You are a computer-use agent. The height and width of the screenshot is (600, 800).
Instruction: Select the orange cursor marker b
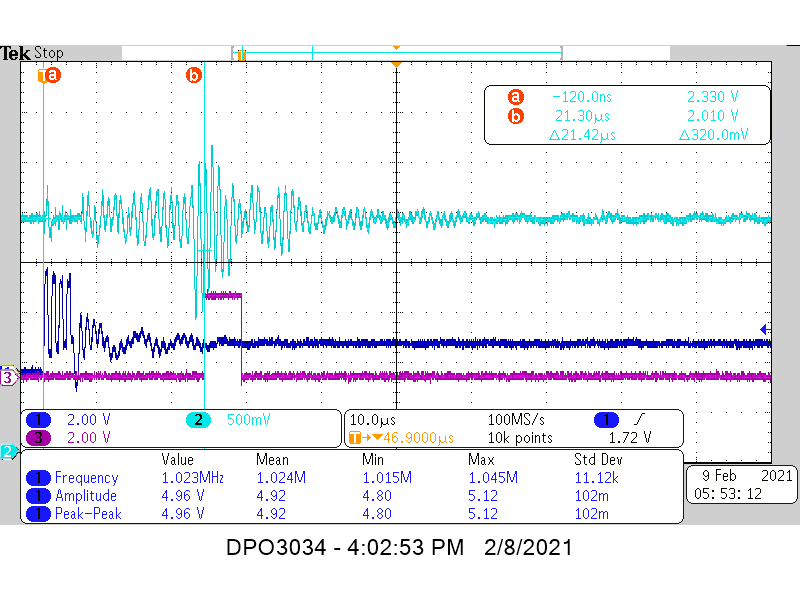tap(194, 74)
